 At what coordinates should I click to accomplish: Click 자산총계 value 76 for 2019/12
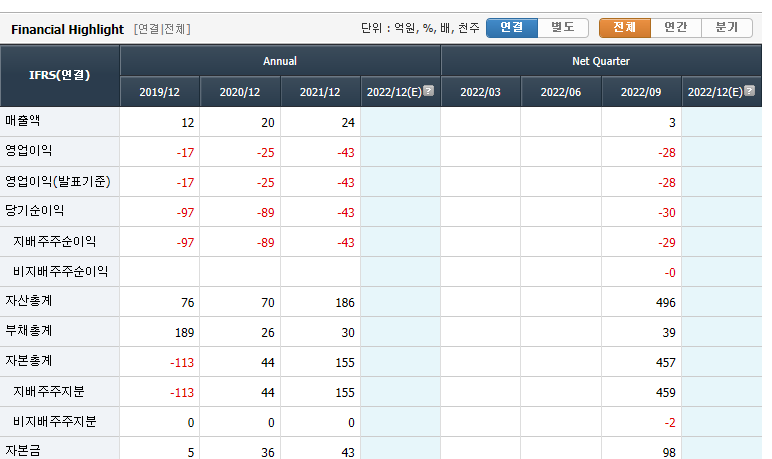188,303
